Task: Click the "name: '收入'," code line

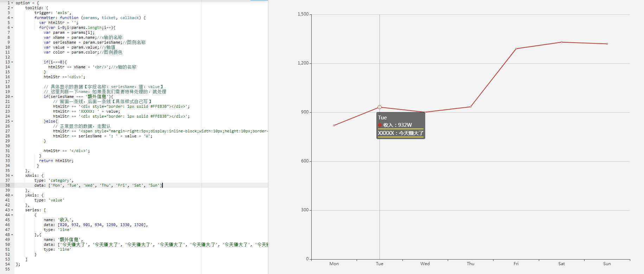Action: coord(58,220)
